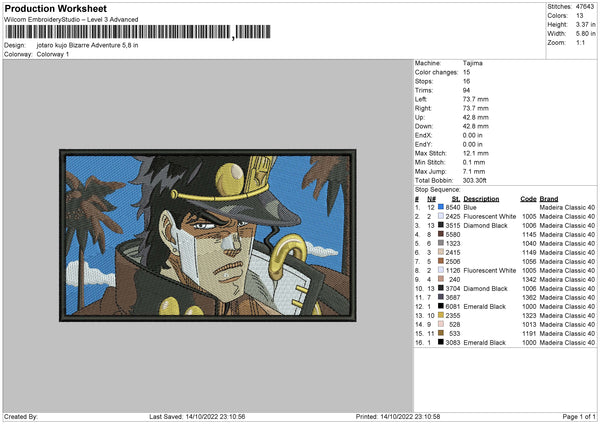Click the 'Colorway 1' value
600x424 pixels.
pyautogui.click(x=53, y=54)
